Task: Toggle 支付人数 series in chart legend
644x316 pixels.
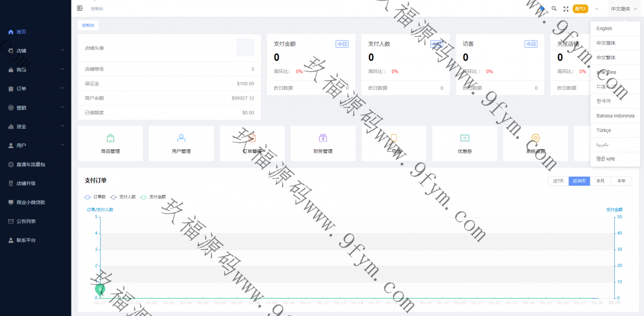Action: point(123,197)
